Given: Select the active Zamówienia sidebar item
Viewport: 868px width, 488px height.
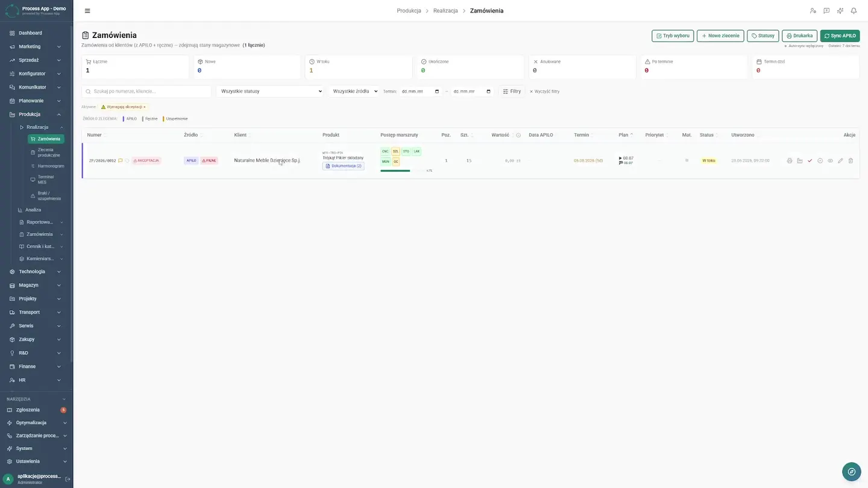Looking at the screenshot, I should tap(46, 139).
